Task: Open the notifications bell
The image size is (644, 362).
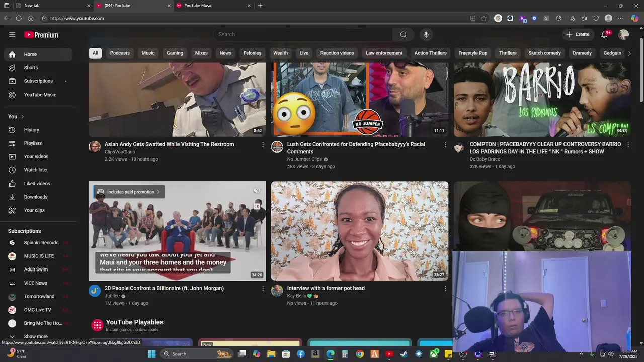Action: (605, 34)
